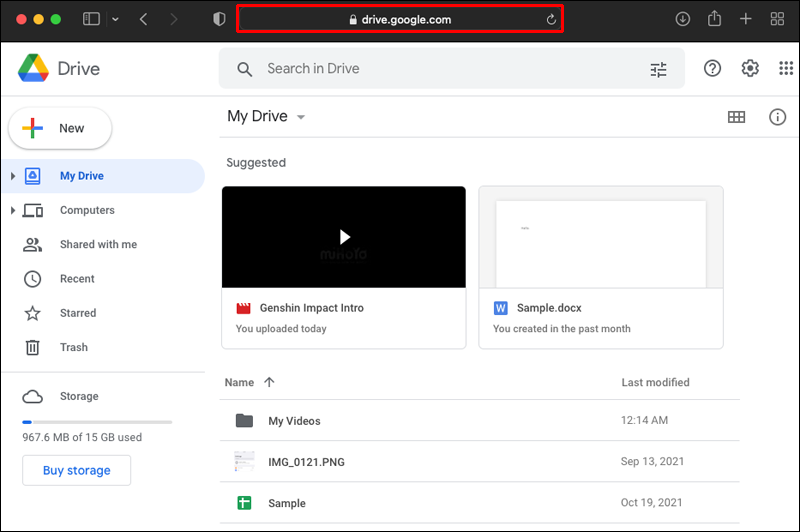Open Drive settings gear
This screenshot has height=532, width=800.
pyautogui.click(x=750, y=68)
